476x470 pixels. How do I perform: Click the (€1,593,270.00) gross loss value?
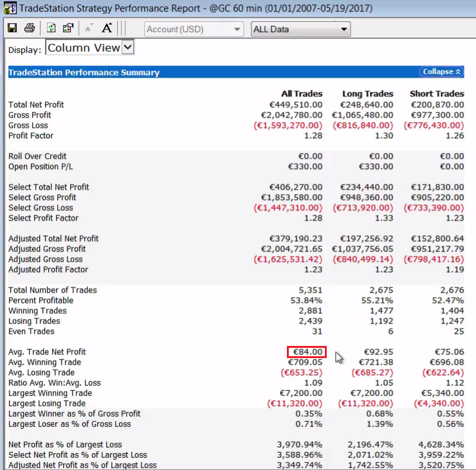[x=288, y=125]
